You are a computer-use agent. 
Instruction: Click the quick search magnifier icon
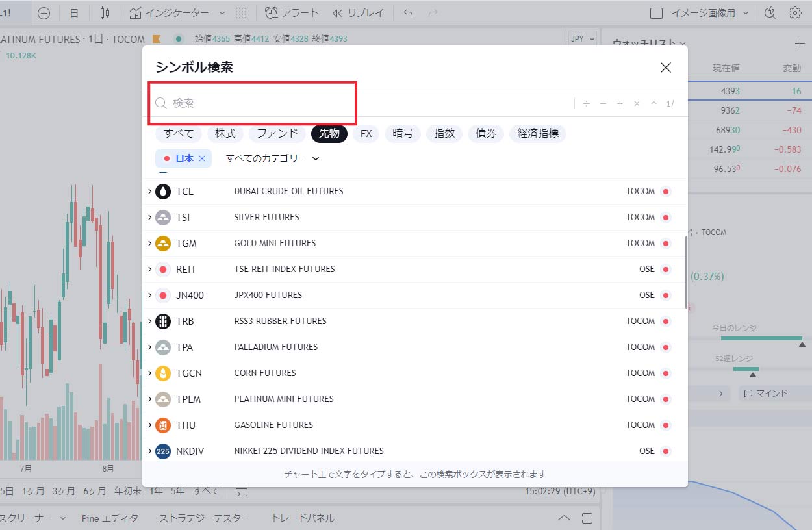(770, 13)
